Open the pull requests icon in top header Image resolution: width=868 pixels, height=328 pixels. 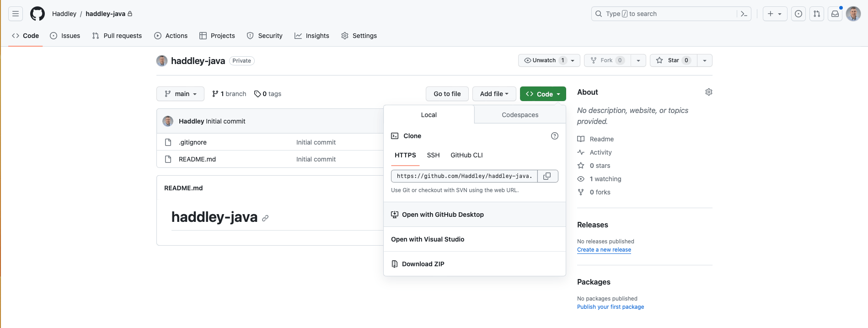tap(817, 14)
